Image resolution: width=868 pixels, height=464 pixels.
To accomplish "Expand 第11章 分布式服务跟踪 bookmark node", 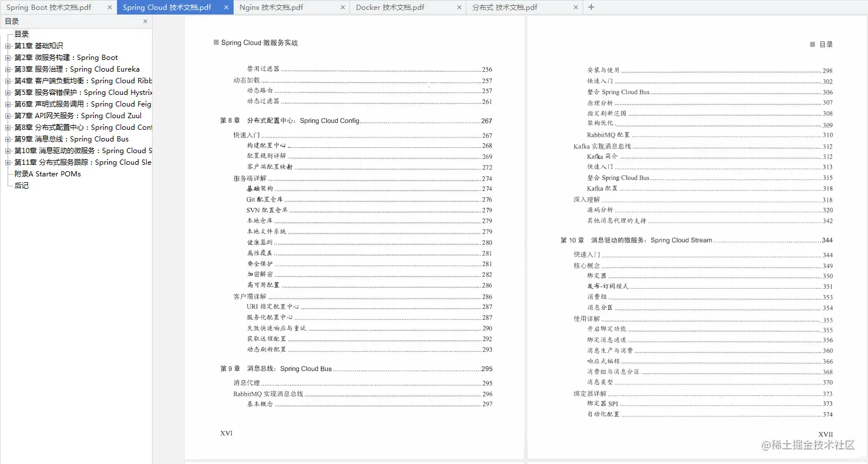I will point(8,162).
